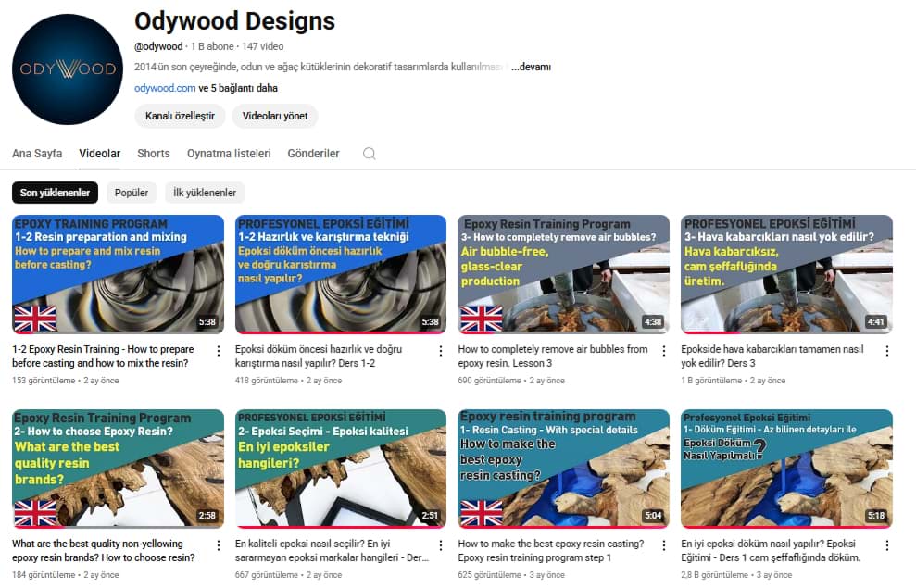Show 've 5 bağlantı daha' links

[x=238, y=88]
